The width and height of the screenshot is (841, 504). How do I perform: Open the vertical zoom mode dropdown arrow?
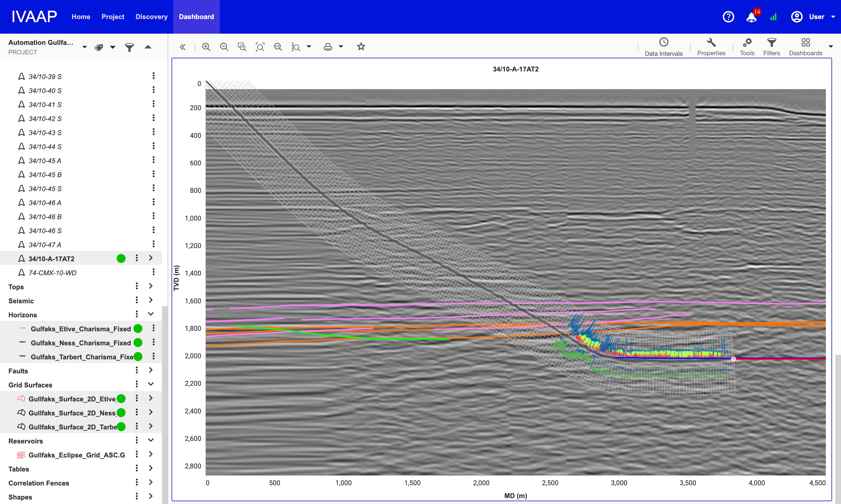coord(309,47)
